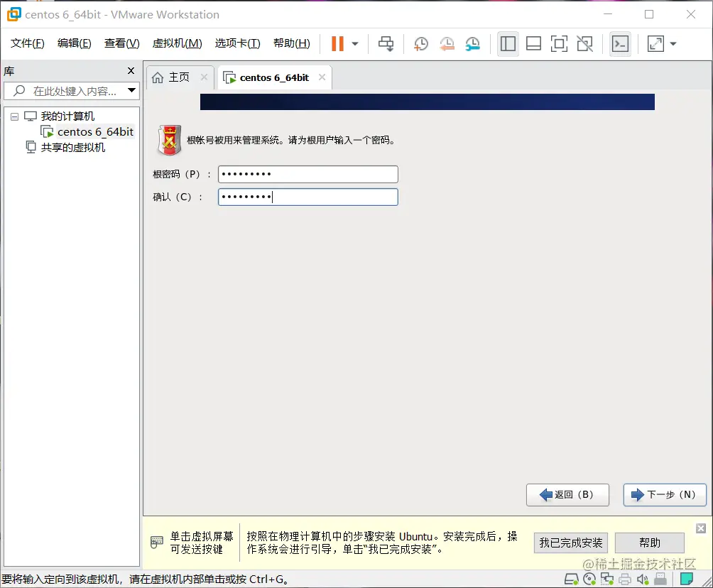Click the CD/DVD drive status icon
The width and height of the screenshot is (713, 588).
589,579
